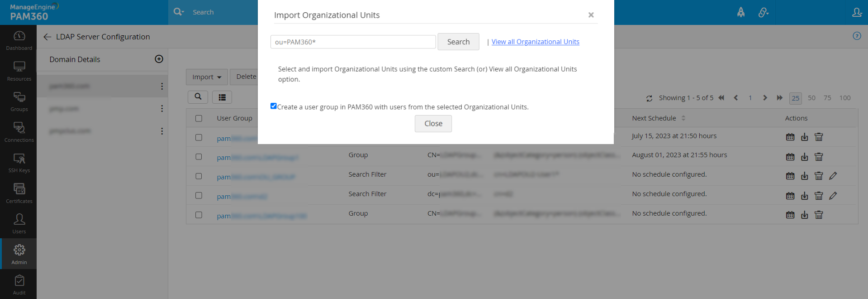Open the Dashboard sidebar icon
This screenshot has width=868, height=299.
pyautogui.click(x=19, y=40)
